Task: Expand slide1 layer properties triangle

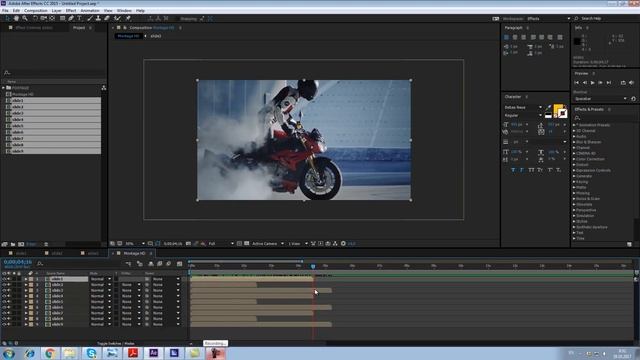Action: pyautogui.click(x=26, y=279)
